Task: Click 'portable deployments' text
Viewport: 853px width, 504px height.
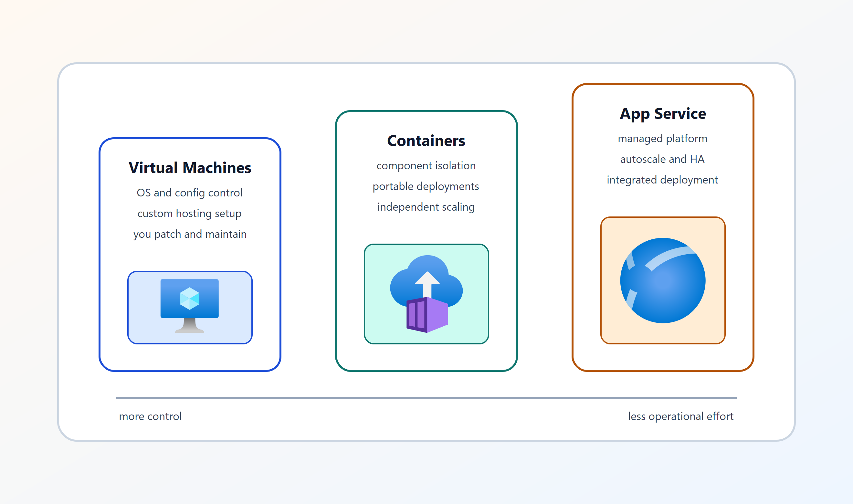Action: (x=426, y=186)
